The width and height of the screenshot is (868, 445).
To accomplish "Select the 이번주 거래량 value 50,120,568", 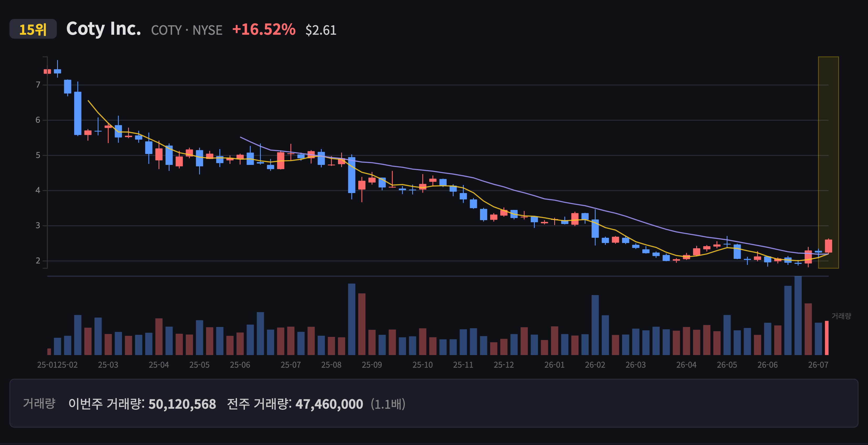I will (182, 404).
